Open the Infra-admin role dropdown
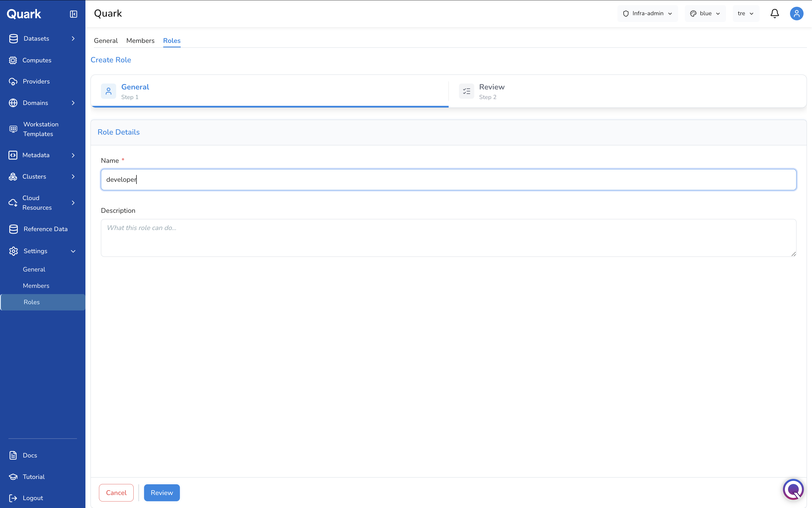This screenshot has height=508, width=812. point(648,14)
